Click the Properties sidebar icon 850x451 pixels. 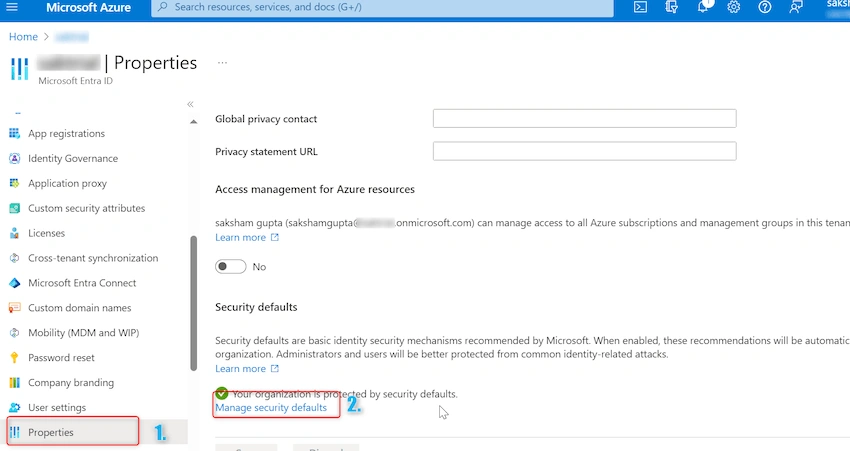coord(15,433)
